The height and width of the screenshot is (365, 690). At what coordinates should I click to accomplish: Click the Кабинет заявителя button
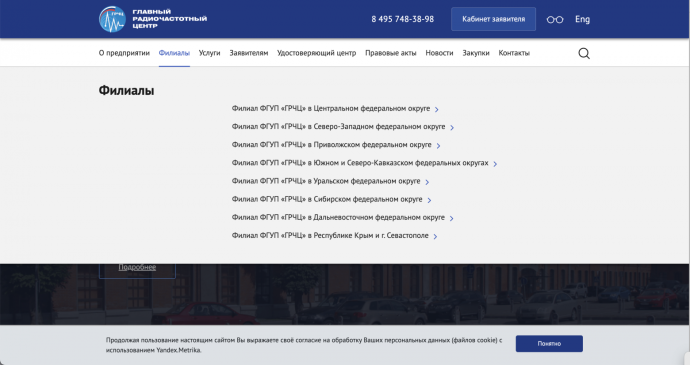coord(493,19)
